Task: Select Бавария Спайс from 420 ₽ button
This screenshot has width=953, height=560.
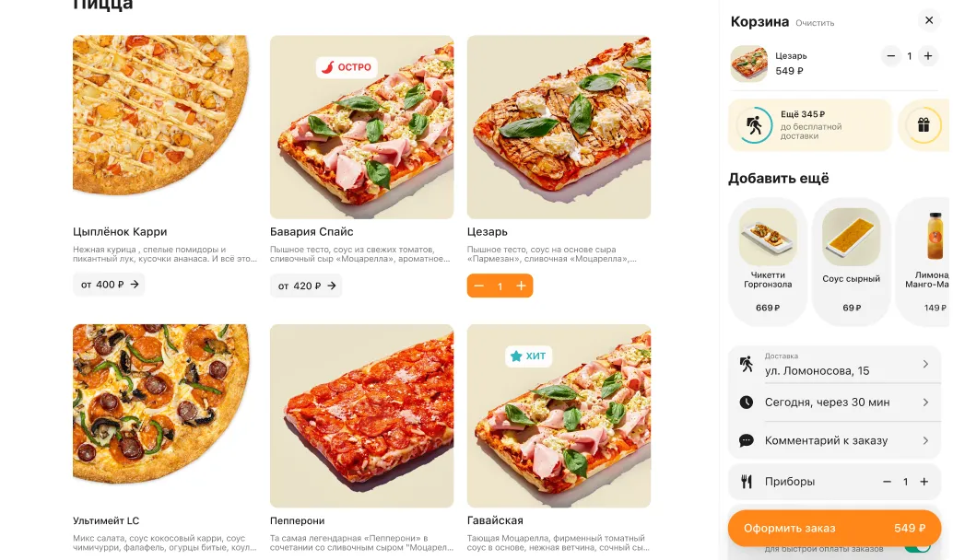Action: [306, 286]
